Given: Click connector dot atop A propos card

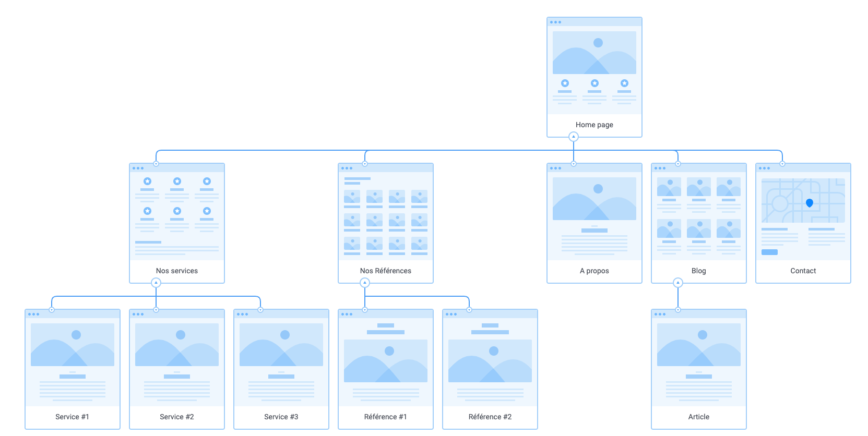Looking at the screenshot, I should click(573, 164).
